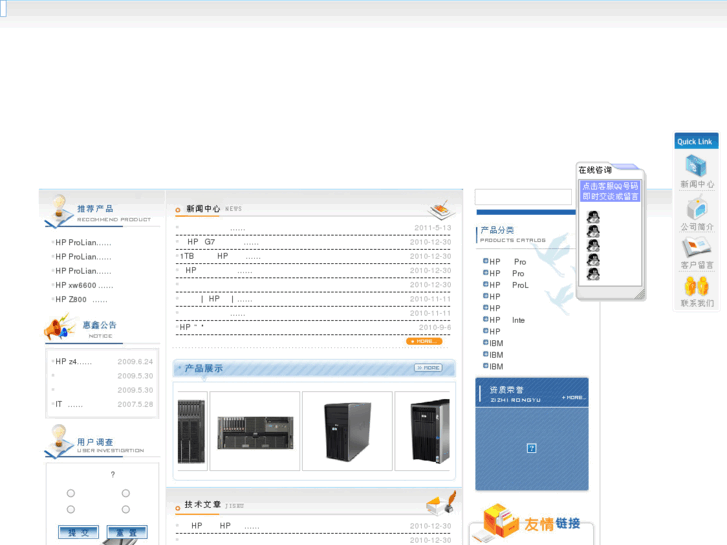The width and height of the screenshot is (727, 545).
Task: Open the tall rack server product thumbnail
Action: click(x=191, y=431)
